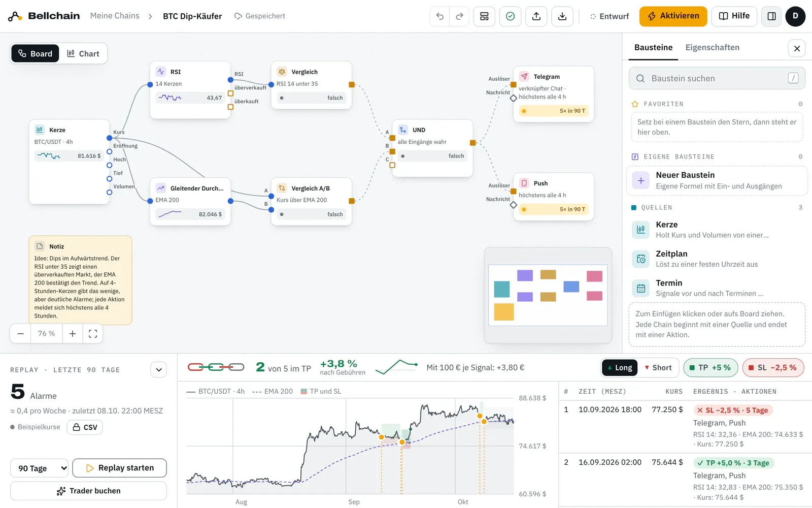This screenshot has height=508, width=812.
Task: Export CSV of alarms
Action: point(85,427)
